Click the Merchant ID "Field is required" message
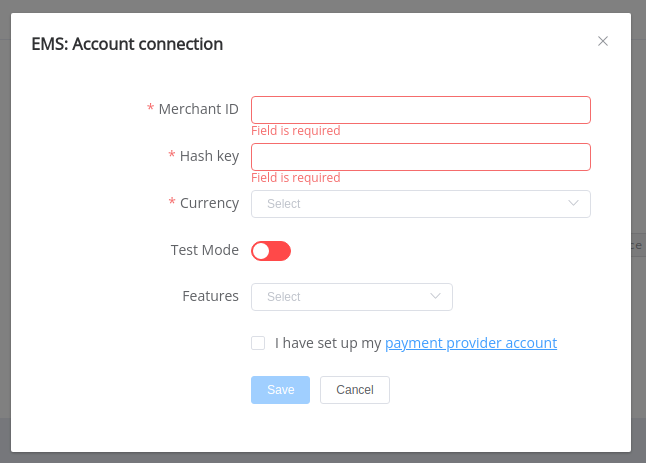This screenshot has width=646, height=463. pos(296,131)
